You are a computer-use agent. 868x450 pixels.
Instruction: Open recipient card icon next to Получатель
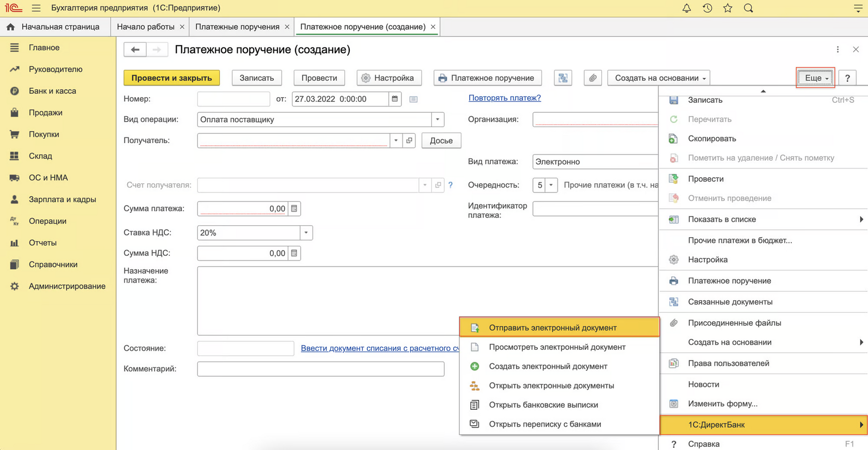tap(409, 141)
